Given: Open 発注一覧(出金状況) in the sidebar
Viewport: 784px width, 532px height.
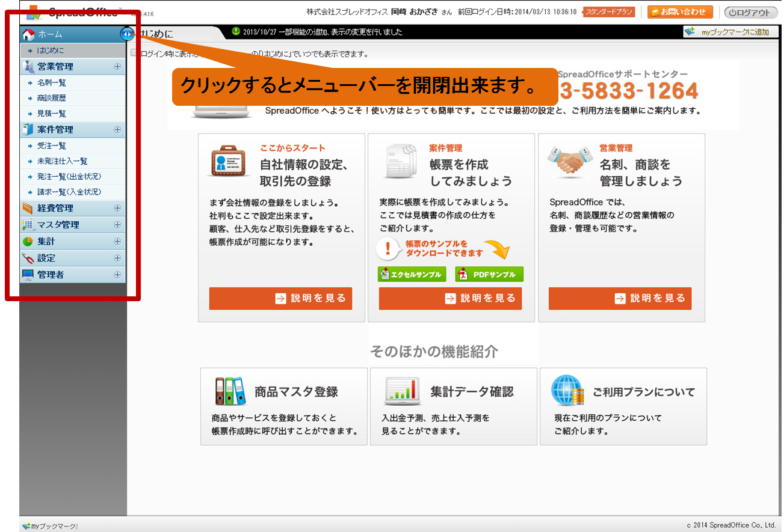Looking at the screenshot, I should point(72,177).
